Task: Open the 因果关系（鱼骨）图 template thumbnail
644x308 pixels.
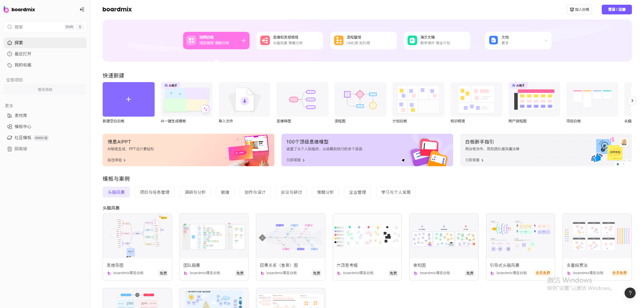Action: pos(290,236)
